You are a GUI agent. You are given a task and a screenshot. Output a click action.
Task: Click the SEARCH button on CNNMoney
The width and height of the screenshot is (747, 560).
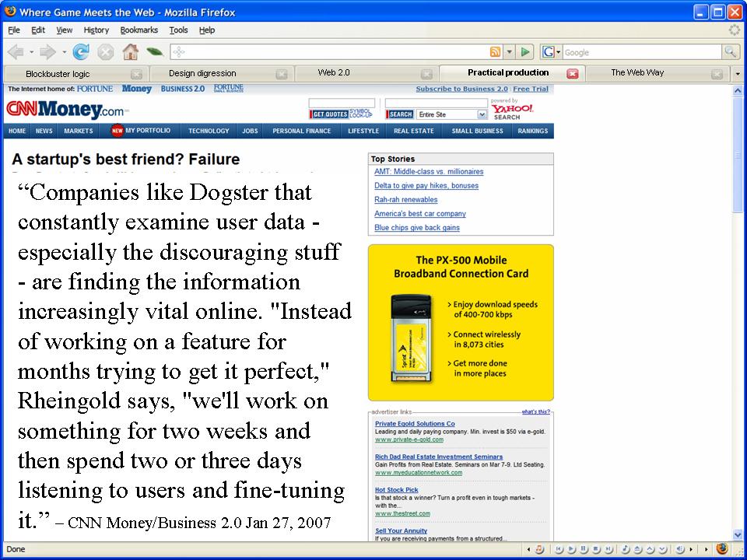pyautogui.click(x=400, y=114)
